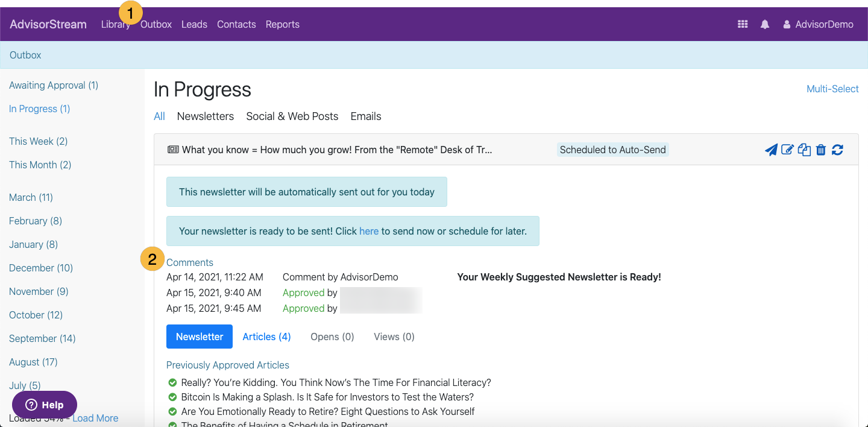Show August (17) items

(x=33, y=362)
